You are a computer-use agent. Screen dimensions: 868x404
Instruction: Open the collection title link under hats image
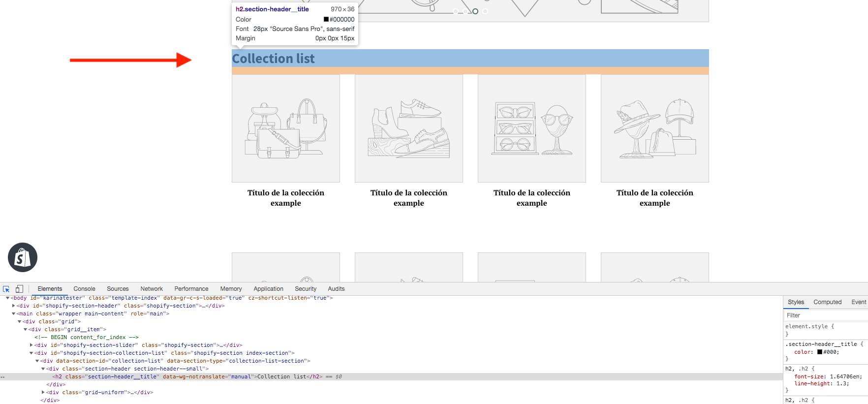655,198
